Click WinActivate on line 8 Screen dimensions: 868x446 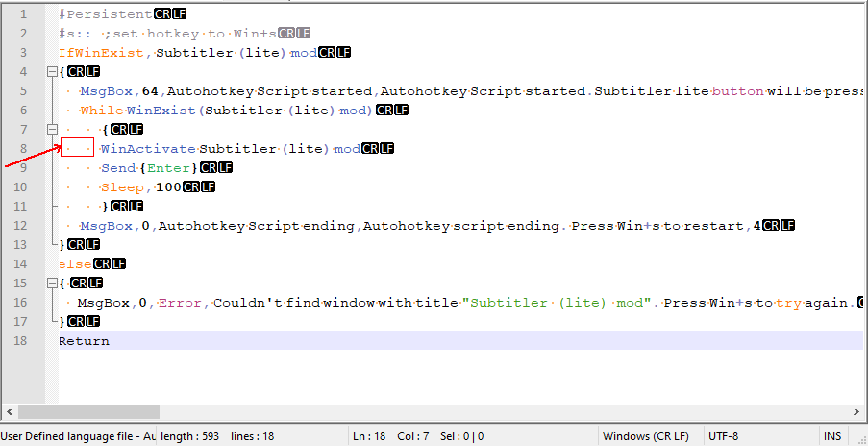click(x=148, y=149)
